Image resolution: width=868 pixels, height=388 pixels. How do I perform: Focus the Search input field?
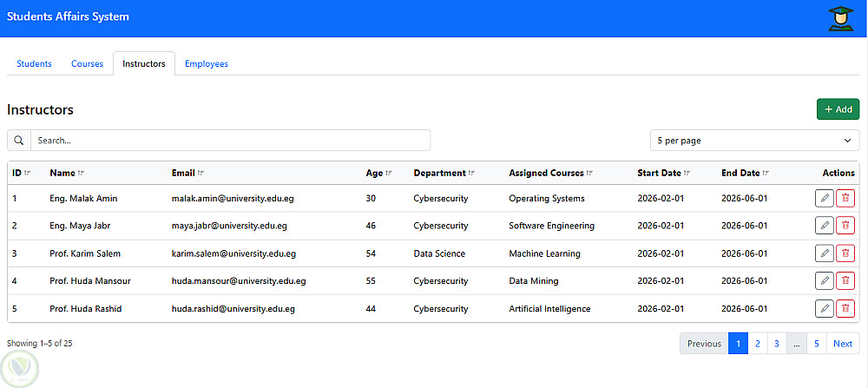click(230, 140)
